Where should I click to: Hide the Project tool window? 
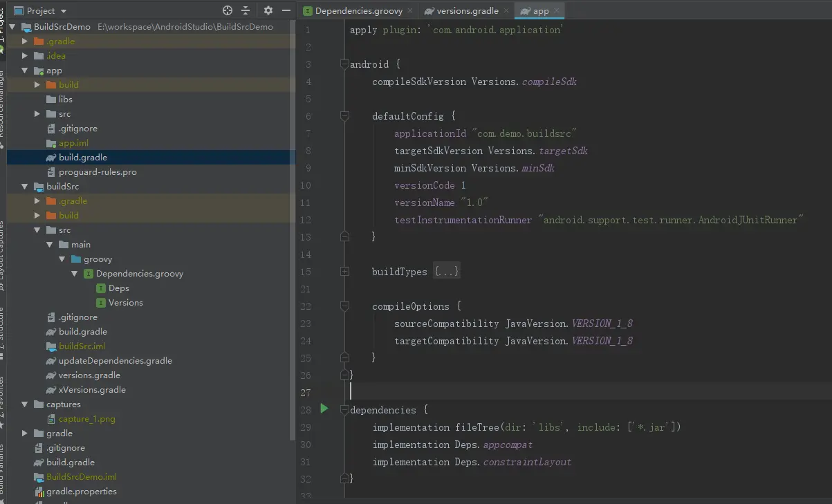tap(285, 10)
